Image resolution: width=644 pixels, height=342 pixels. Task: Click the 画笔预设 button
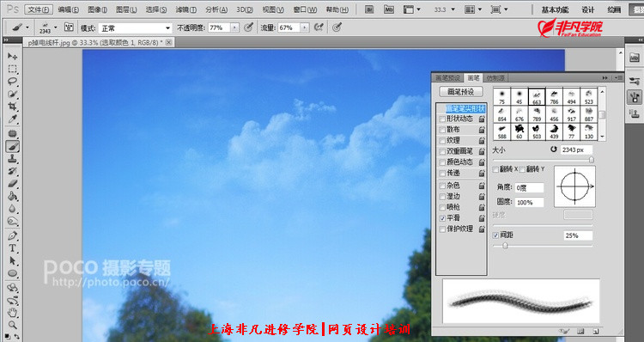(x=461, y=92)
